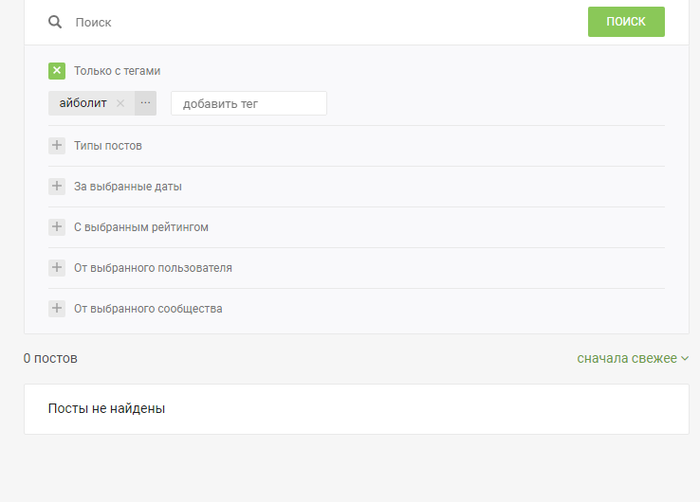
Task: Click the plus icon beside 'Типы постов'
Action: click(57, 146)
